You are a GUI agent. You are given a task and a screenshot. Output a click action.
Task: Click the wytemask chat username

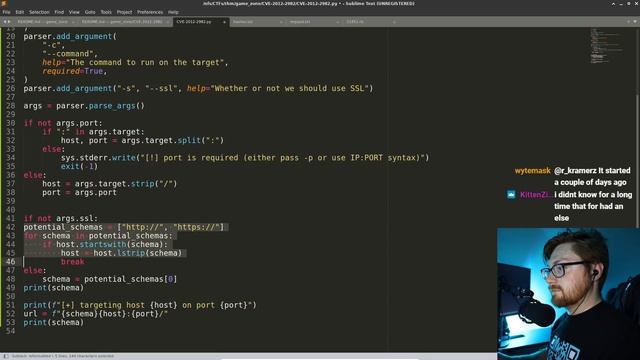pyautogui.click(x=532, y=171)
